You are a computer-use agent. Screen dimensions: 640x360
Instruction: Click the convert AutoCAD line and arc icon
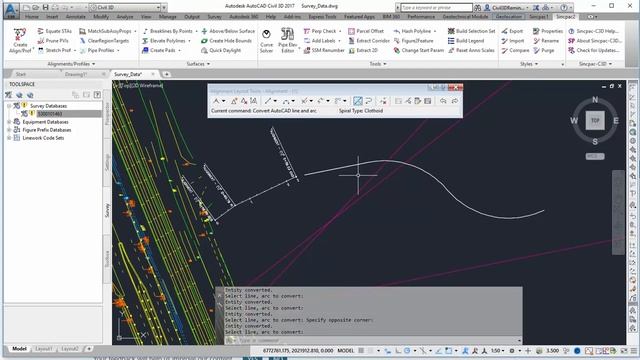coord(358,101)
